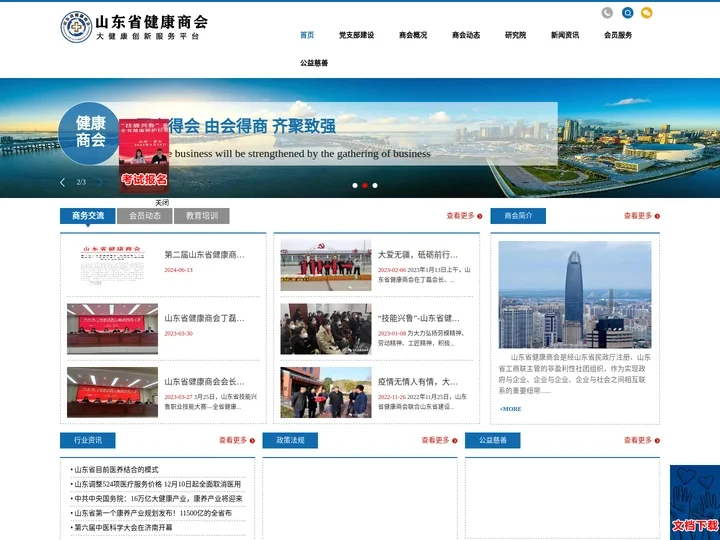Click thumbnail of 第二届山东省健康商 document
The image size is (720, 540).
112,265
